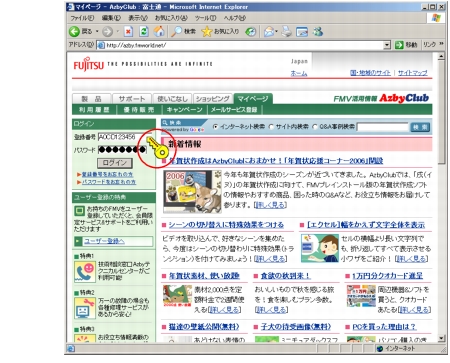Open the ホーム link in header
This screenshot has height=363, width=450.
point(299,73)
